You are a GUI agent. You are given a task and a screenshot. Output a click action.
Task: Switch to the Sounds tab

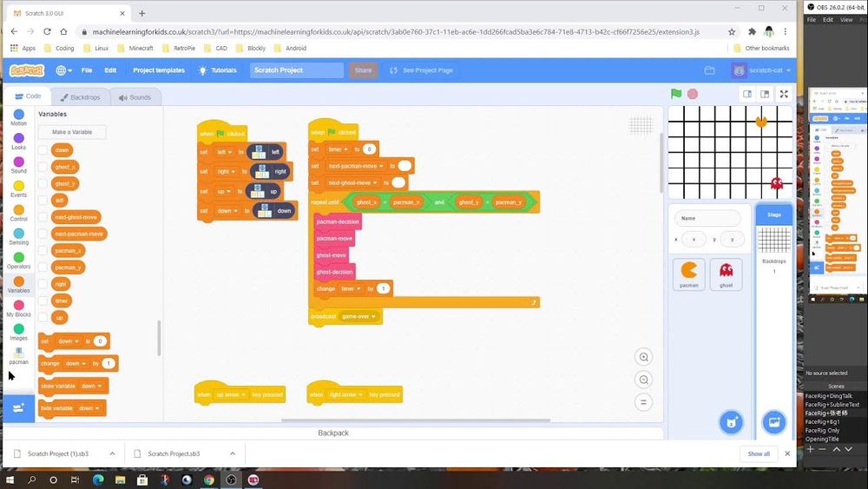pyautogui.click(x=135, y=97)
